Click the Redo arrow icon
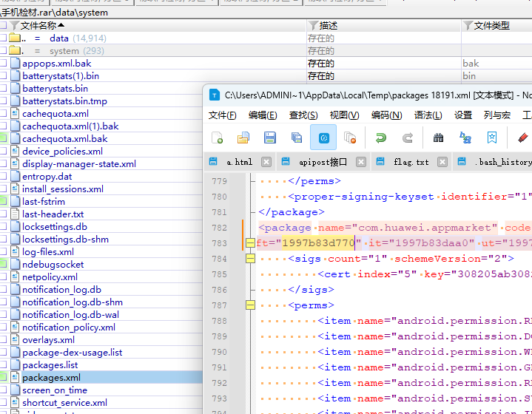This screenshot has width=532, height=414. [407, 138]
